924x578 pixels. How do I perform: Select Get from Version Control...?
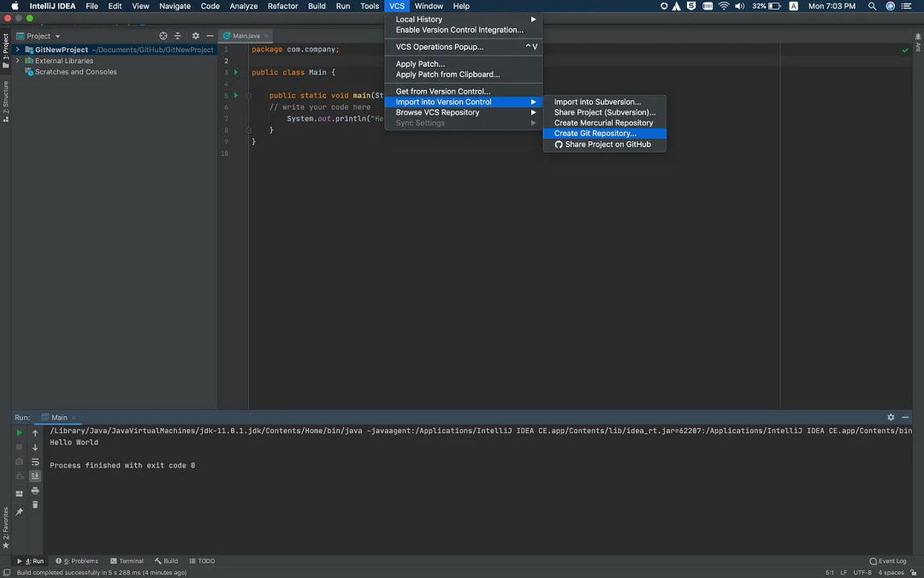(463, 91)
